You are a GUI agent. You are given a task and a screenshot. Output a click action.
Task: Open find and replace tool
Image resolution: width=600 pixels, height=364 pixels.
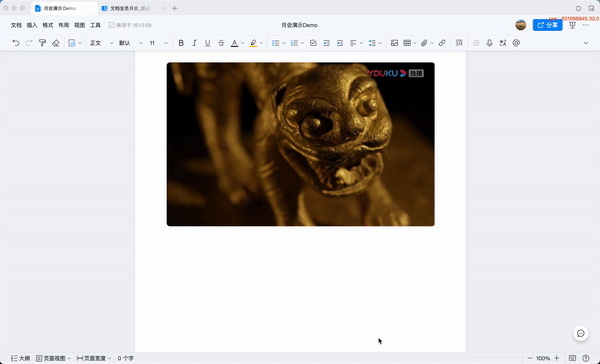[459, 43]
